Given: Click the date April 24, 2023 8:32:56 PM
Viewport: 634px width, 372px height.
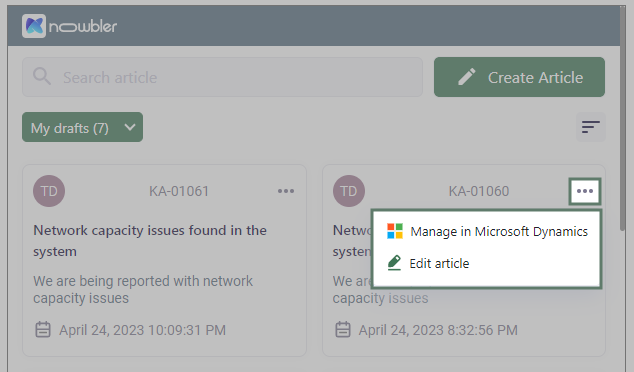Looking at the screenshot, I should (x=438, y=330).
